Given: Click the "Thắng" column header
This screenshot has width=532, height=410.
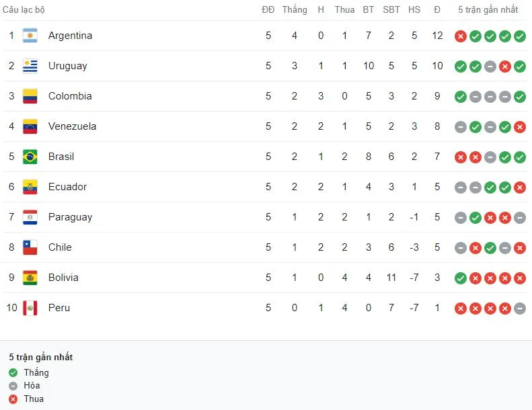Looking at the screenshot, I should 295,10.
